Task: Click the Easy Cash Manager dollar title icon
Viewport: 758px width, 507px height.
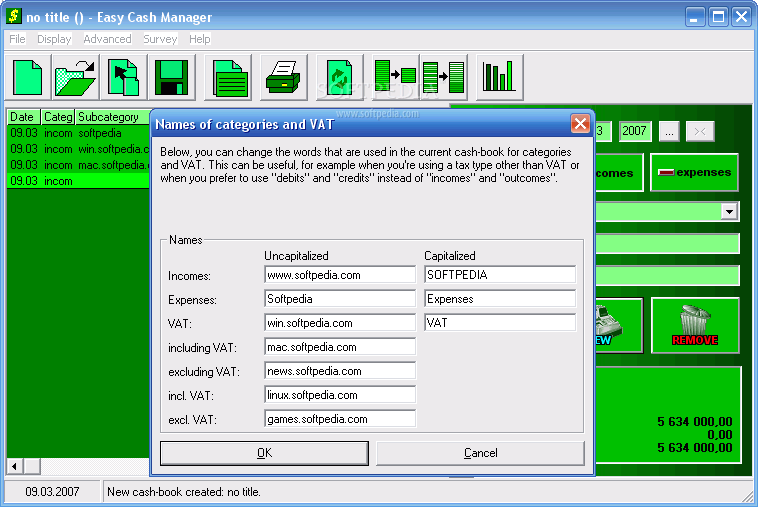Action: pos(14,16)
